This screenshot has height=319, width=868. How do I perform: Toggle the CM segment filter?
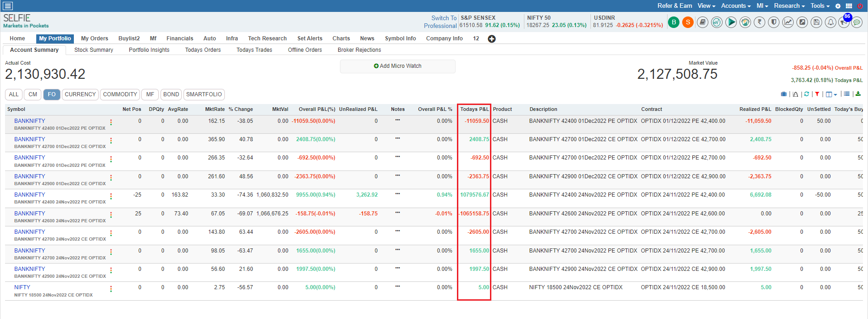coord(33,94)
